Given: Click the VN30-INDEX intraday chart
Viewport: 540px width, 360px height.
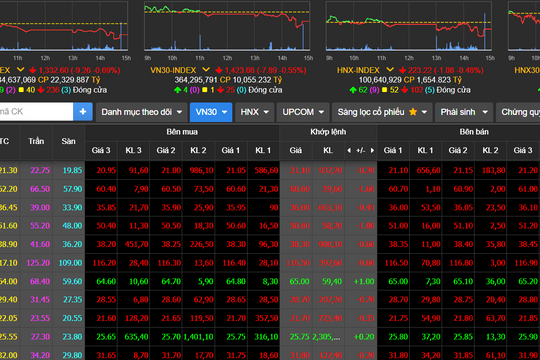Looking at the screenshot, I should pos(227,26).
